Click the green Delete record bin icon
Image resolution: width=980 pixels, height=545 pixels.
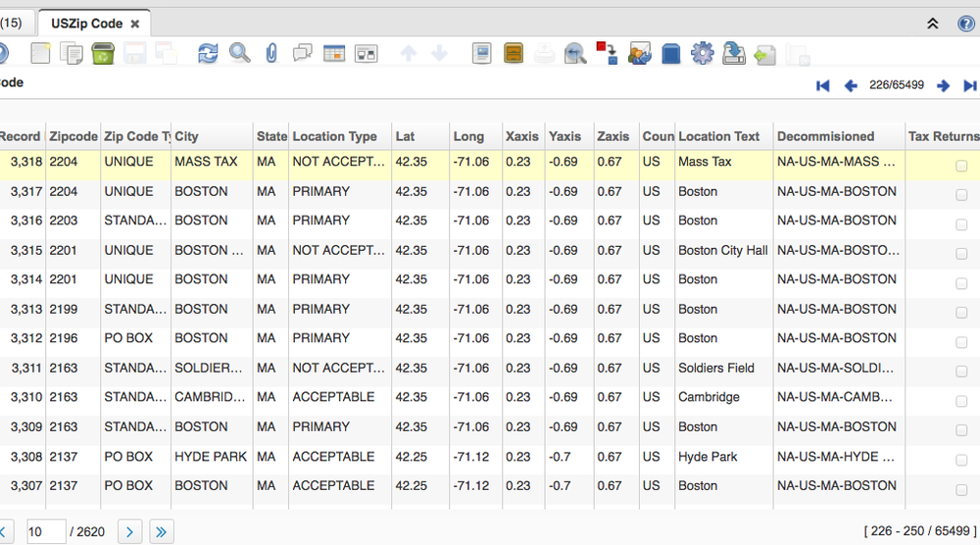pos(102,53)
